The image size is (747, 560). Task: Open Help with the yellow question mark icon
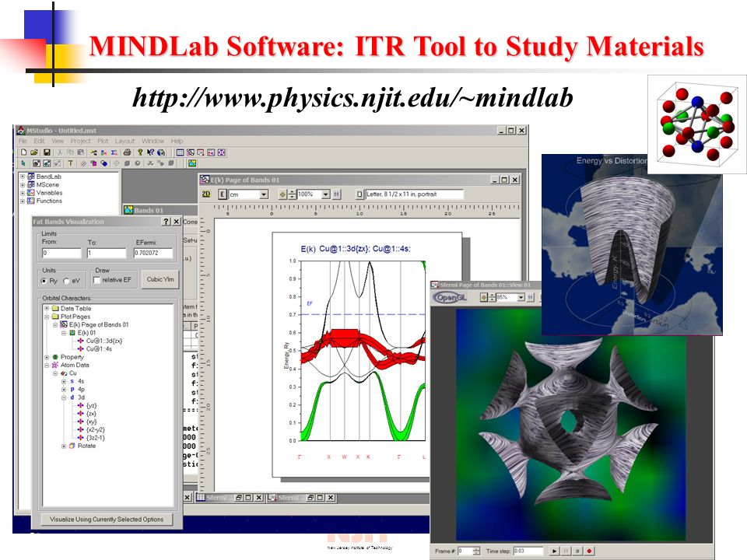click(x=140, y=152)
